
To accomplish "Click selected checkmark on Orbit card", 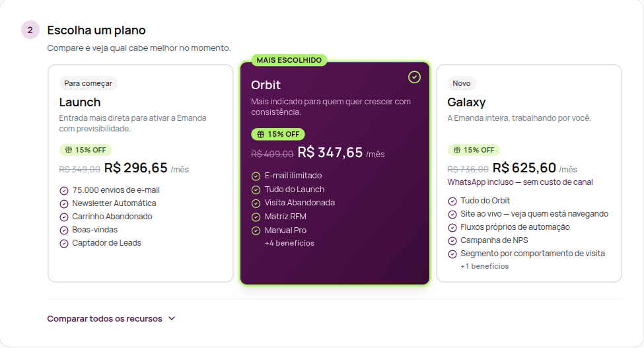I will point(414,77).
